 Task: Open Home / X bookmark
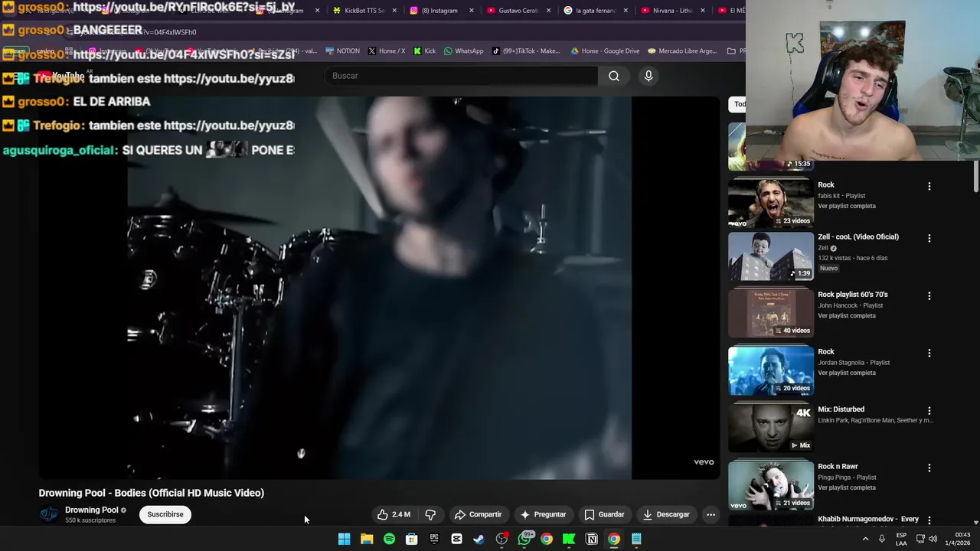pyautogui.click(x=386, y=51)
